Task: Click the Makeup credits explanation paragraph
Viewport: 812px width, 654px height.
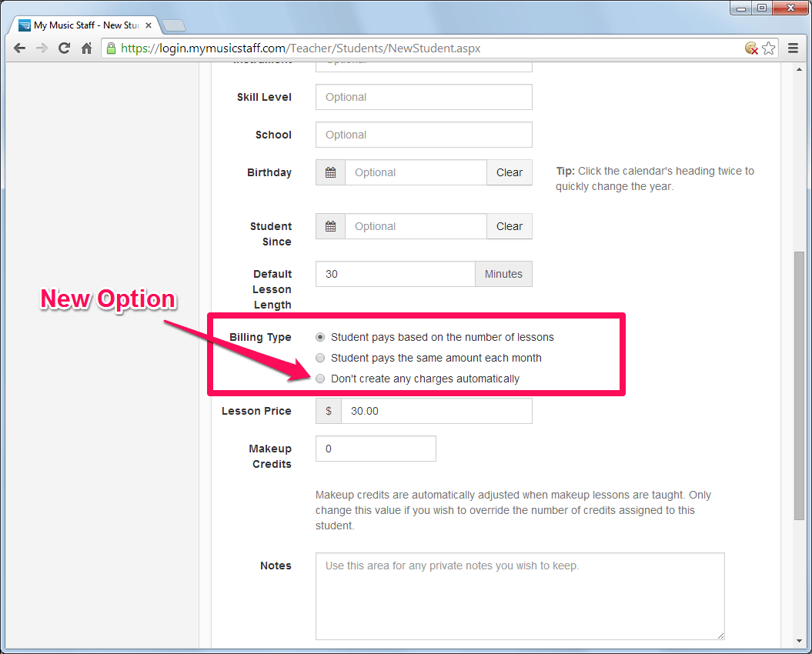Action: click(x=513, y=510)
